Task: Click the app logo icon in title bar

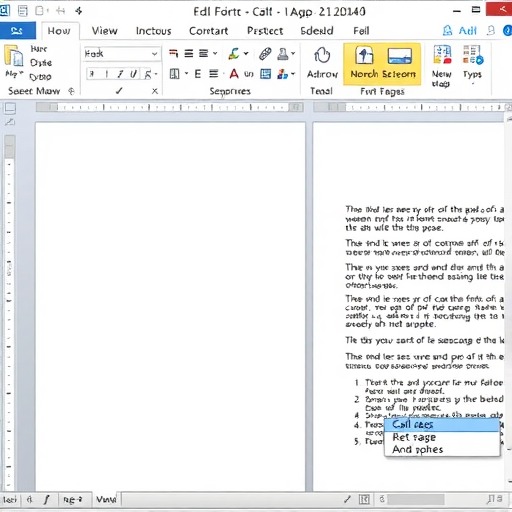Action: tap(5, 11)
